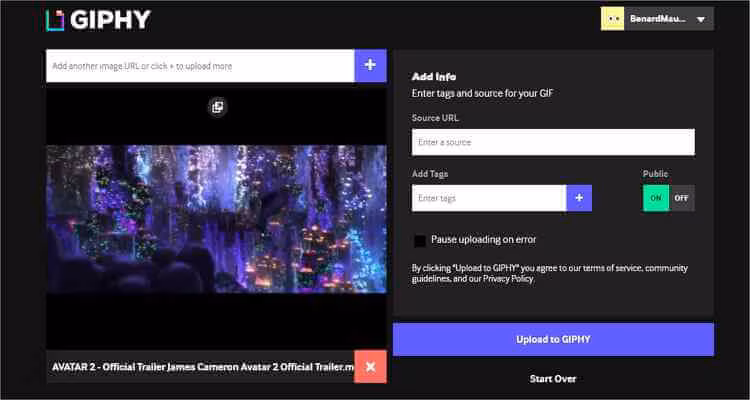Click the plus button to upload more
The width and height of the screenshot is (750, 400).
click(x=370, y=66)
